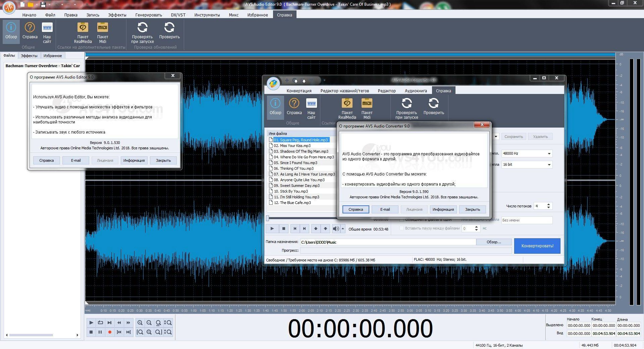Pause playback in Audio Editor transport
The image size is (644, 349).
coord(100,332)
